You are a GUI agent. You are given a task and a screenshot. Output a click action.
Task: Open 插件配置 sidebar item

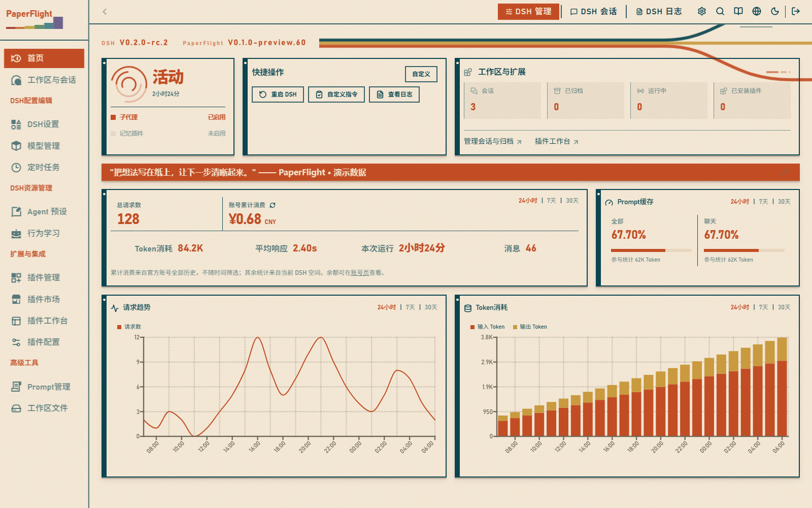[x=44, y=342]
